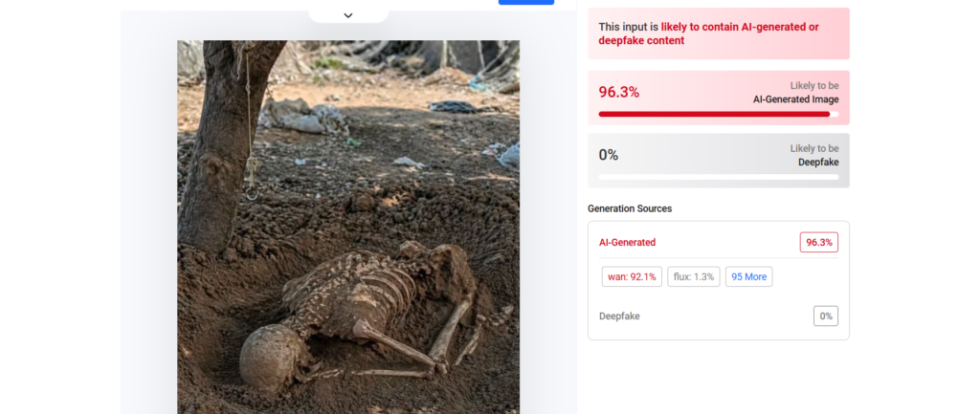
Task: Select the 'wan: 92.1%' source tag
Action: pos(632,277)
